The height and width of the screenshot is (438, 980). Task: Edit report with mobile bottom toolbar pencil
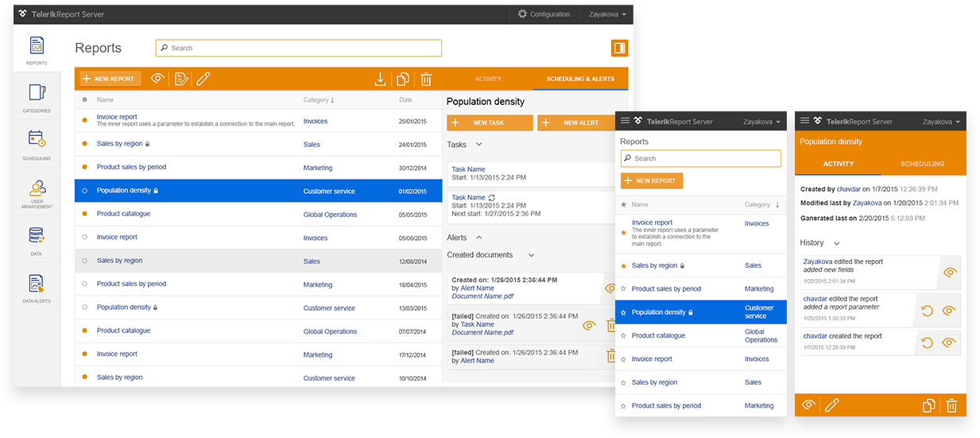click(832, 405)
